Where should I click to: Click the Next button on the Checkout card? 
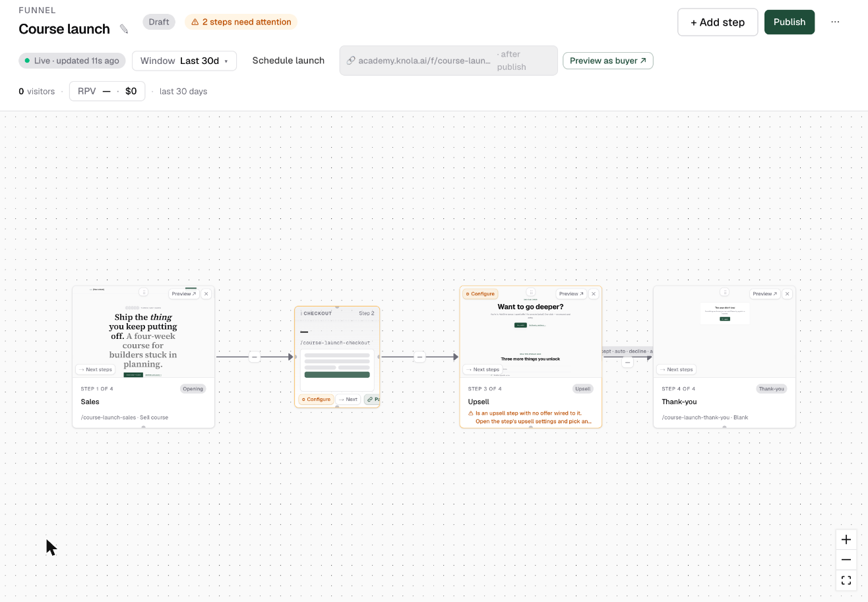tap(348, 400)
